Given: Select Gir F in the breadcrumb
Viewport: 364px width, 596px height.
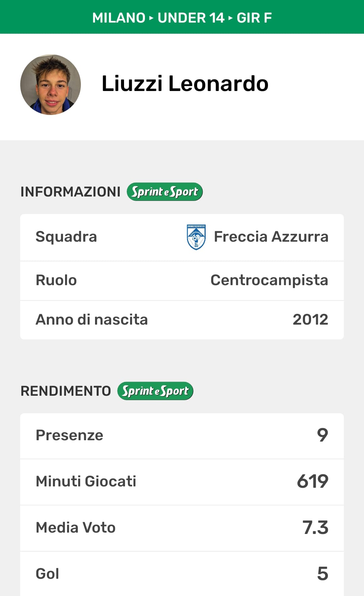Looking at the screenshot, I should (x=254, y=18).
